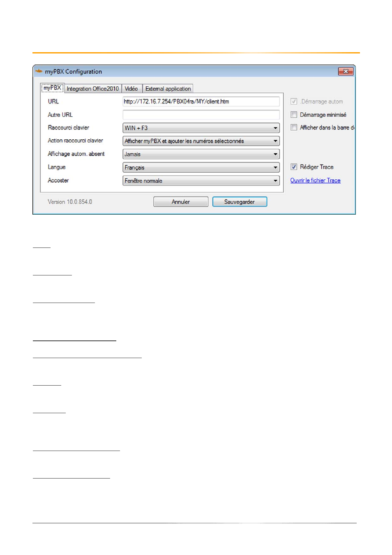Viewport: 392px width, 555px height.
Task: Click the Action raccourci clavier label
Action: tap(75, 141)
